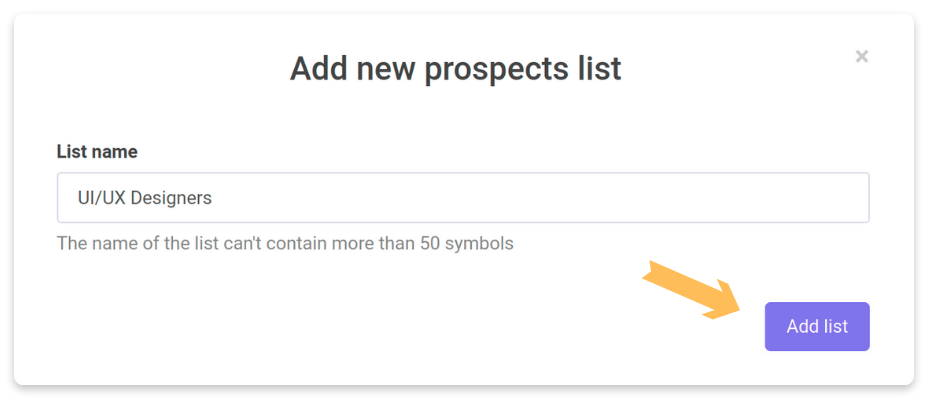The width and height of the screenshot is (928, 399).
Task: Click the number 50 in the hint
Action: click(430, 243)
